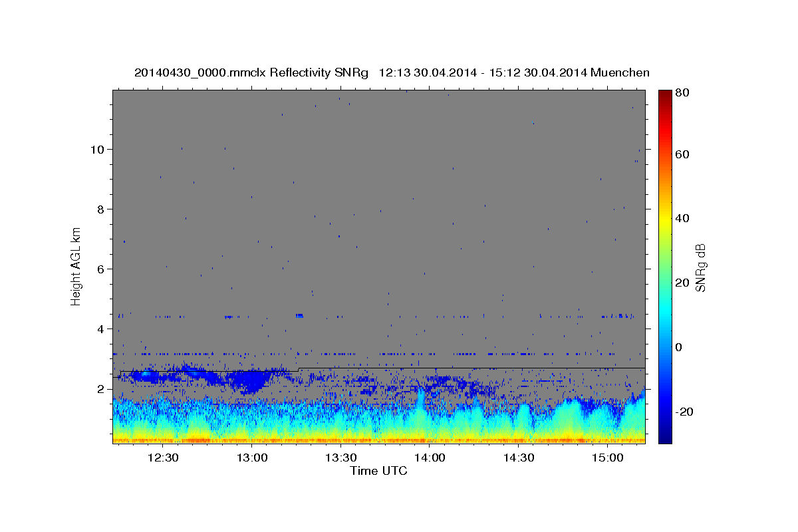
Task: Click the 14:30 time tick label
Action: coord(519,458)
